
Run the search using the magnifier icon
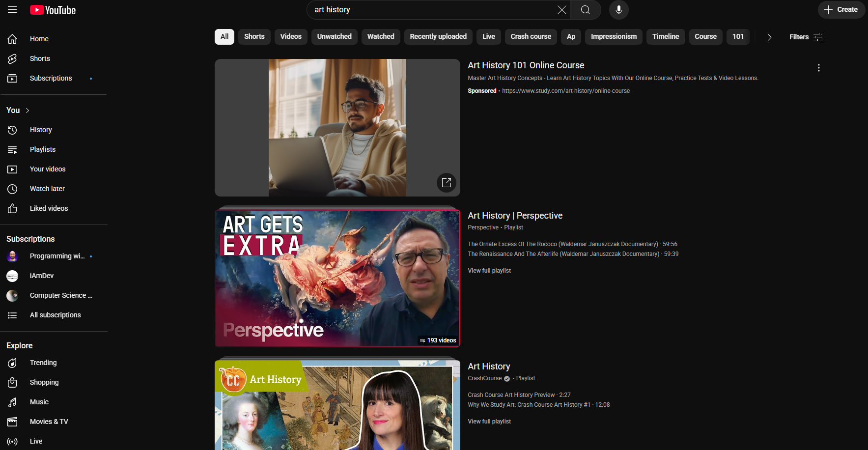point(585,10)
